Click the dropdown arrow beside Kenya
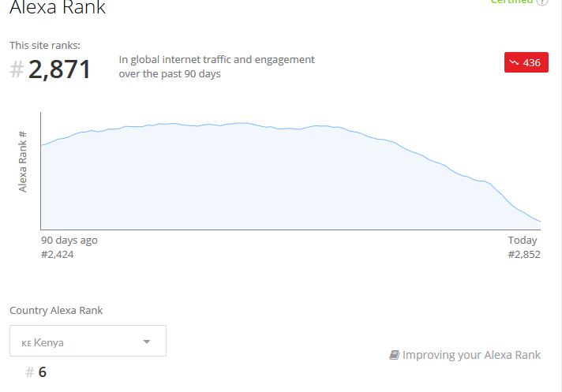Viewport: 562px width, 392px height. click(x=147, y=342)
